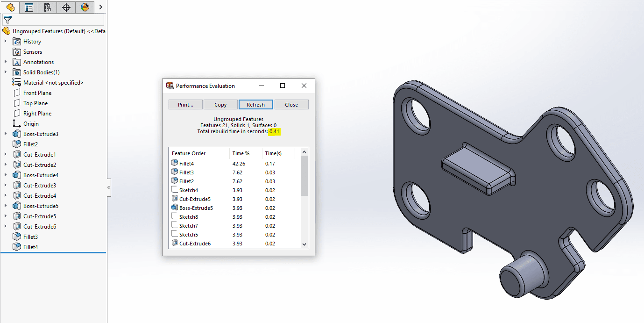Click the Feature Order list scrollbar down arrow
The width and height of the screenshot is (644, 323).
click(304, 244)
